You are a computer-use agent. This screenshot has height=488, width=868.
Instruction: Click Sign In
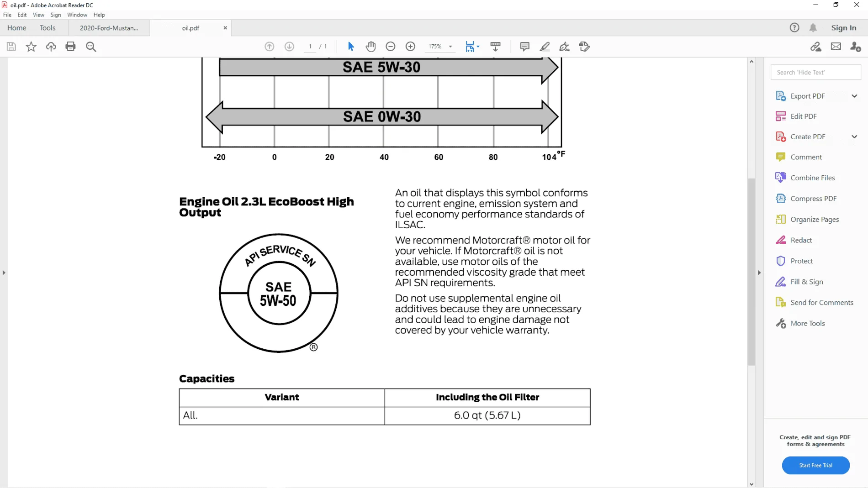844,28
